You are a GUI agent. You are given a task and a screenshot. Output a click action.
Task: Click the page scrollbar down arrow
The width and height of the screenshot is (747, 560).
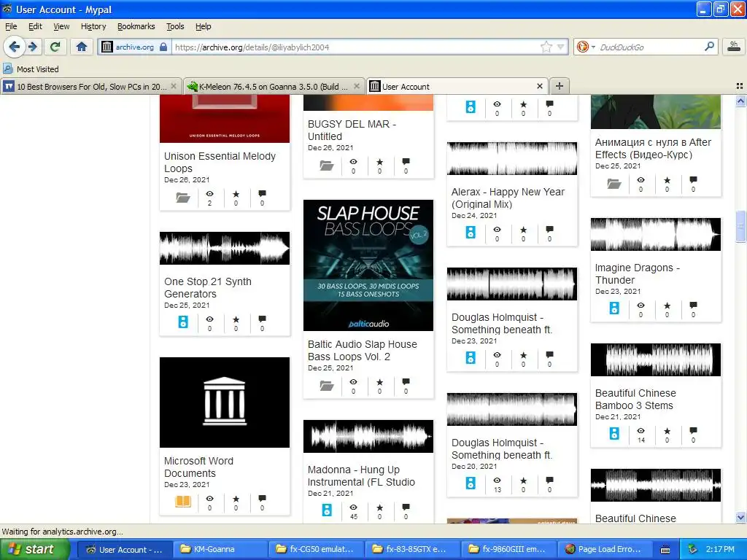click(x=740, y=518)
